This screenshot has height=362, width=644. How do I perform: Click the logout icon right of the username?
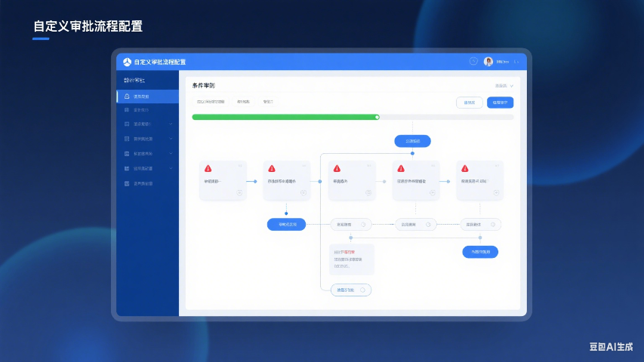[x=516, y=62]
